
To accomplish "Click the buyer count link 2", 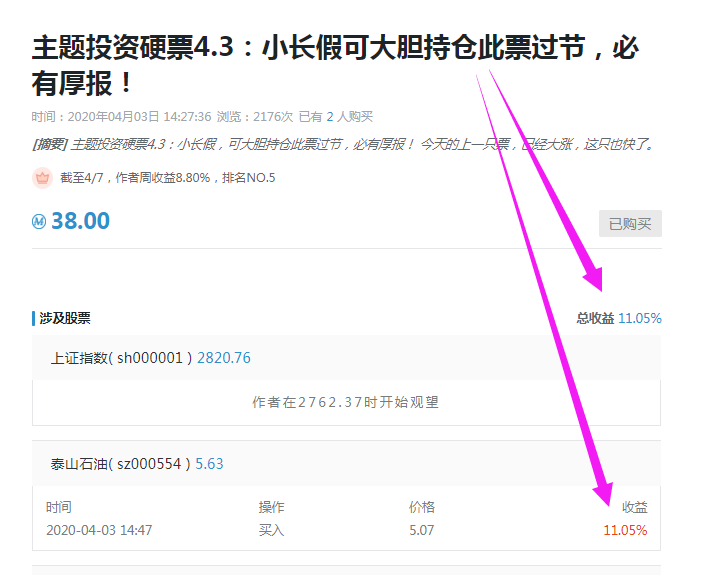I will click(x=330, y=117).
